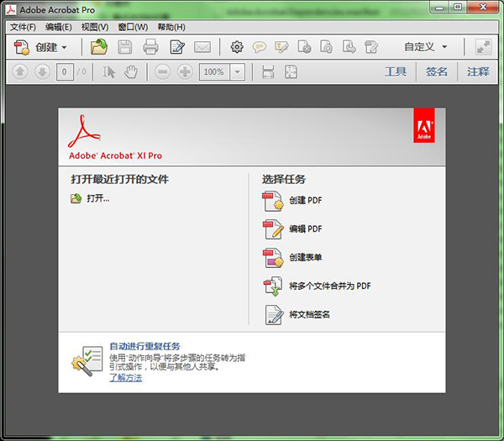Add a sticky note comment icon
Image resolution: width=504 pixels, height=441 pixels.
click(259, 47)
